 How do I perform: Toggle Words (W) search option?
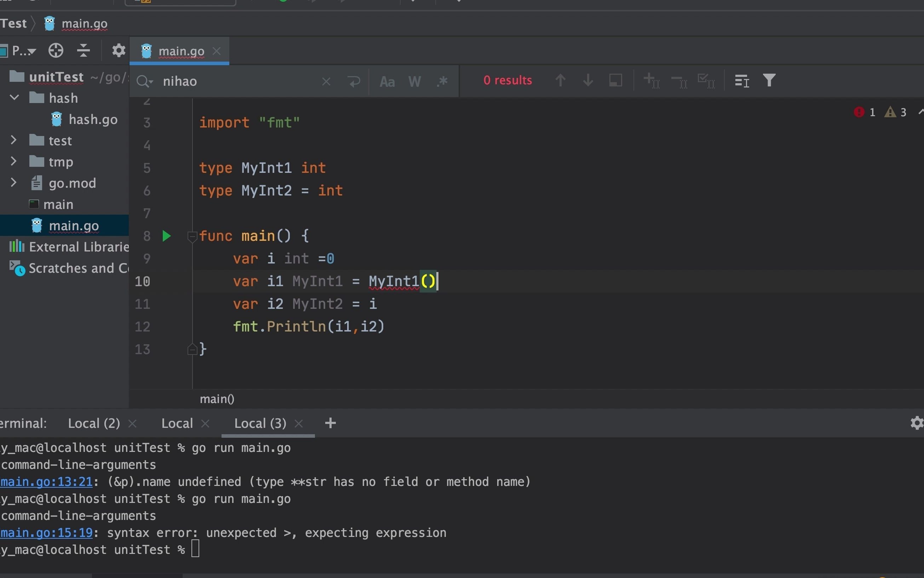[x=414, y=81]
